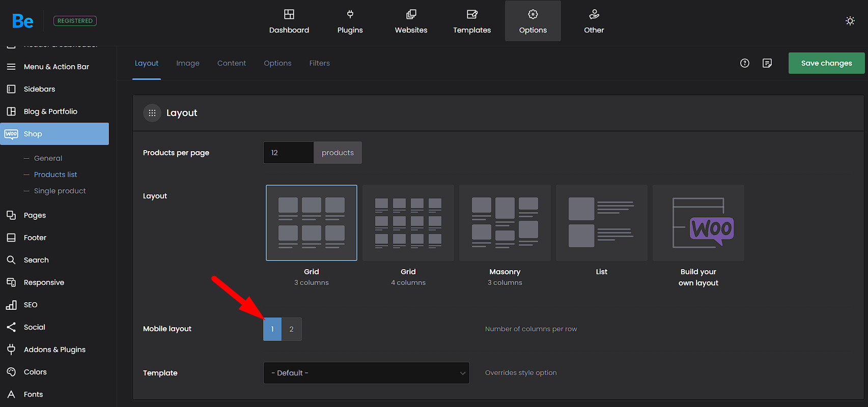Select the Options gear icon
868x407 pixels.
pos(533,14)
